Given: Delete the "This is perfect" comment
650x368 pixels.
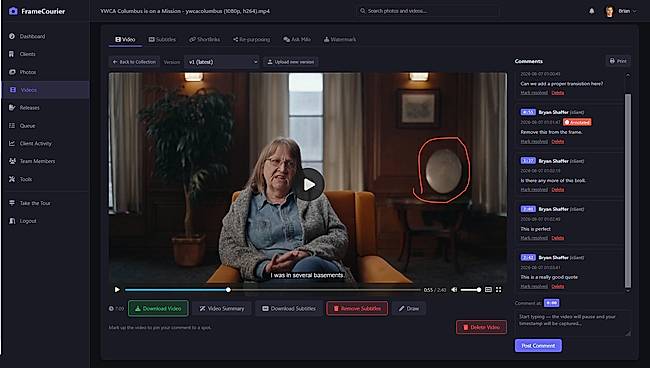Looking at the screenshot, I should coord(558,238).
